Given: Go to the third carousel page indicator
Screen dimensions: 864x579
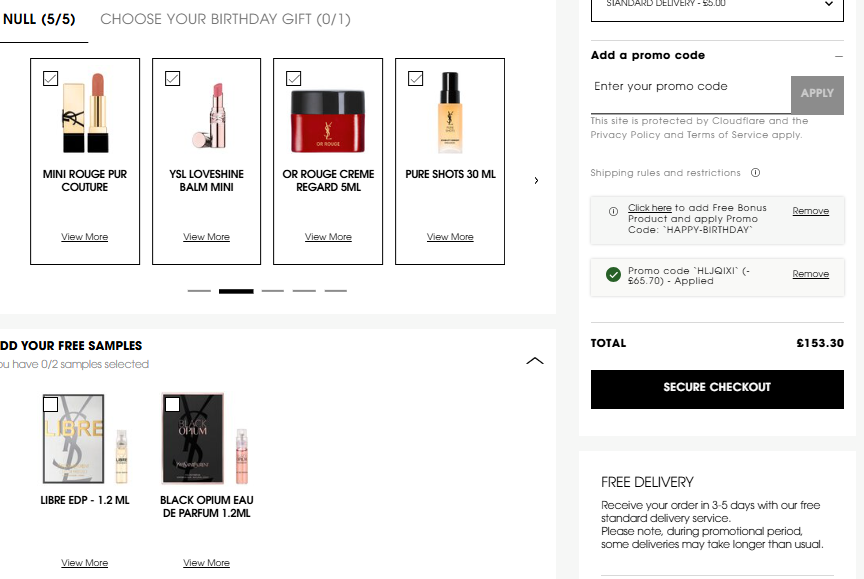Looking at the screenshot, I should [273, 291].
